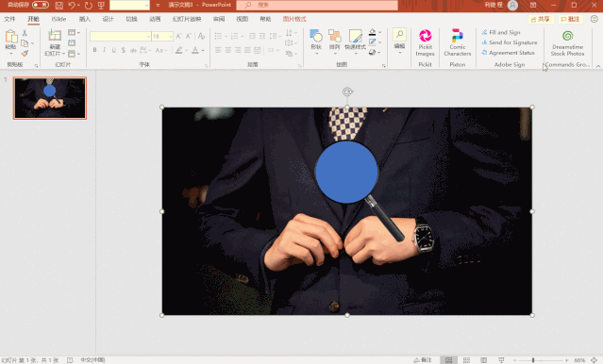The image size is (603, 364).
Task: Switch to the 插入 (Insert) tab
Action: click(x=85, y=19)
